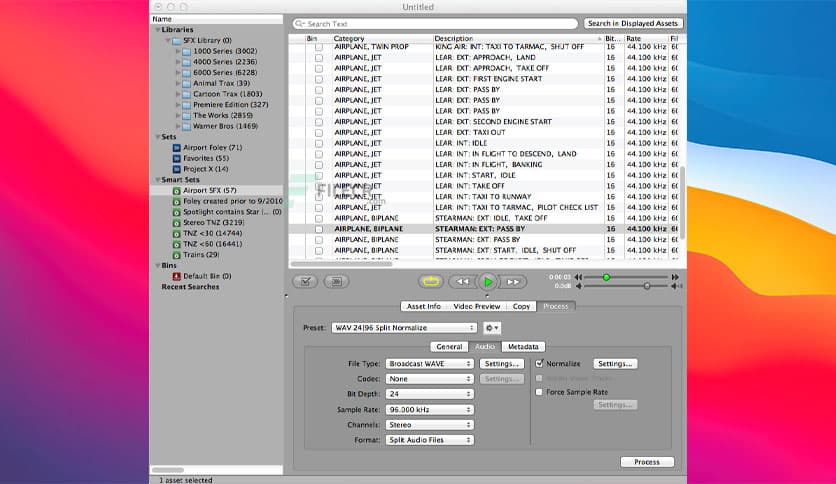Screen dimensions: 836x484
Task: Open the File Type dropdown
Action: tap(430, 364)
